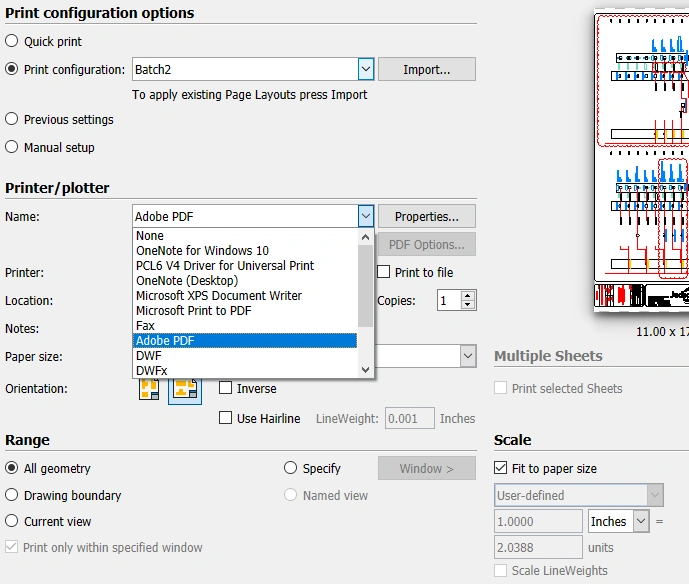Viewport: 689px width, 584px height.
Task: Select the Specify range option
Action: [290, 468]
